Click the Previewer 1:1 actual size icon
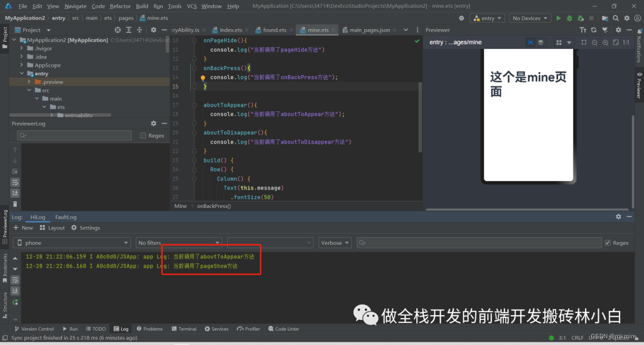Viewport: 644px width, 345px height. point(626,42)
